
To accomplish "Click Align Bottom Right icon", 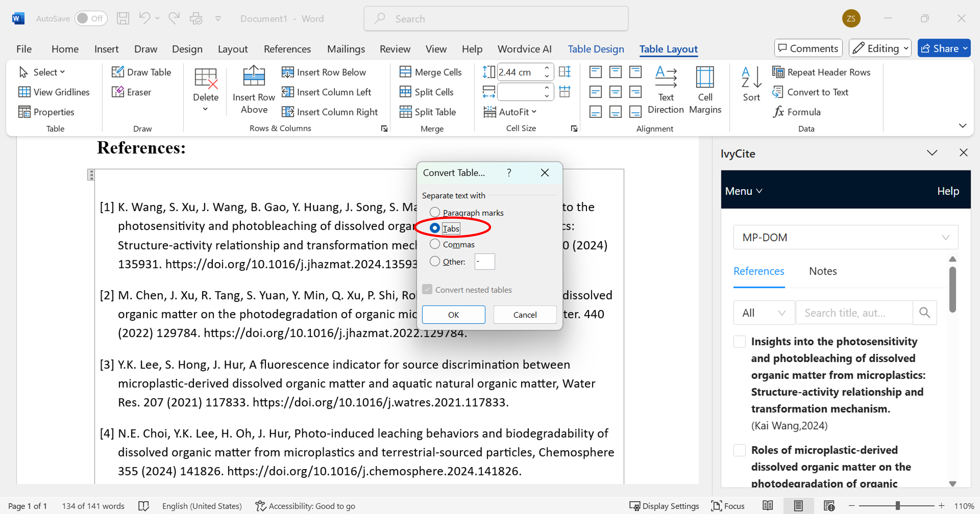I will tap(635, 112).
